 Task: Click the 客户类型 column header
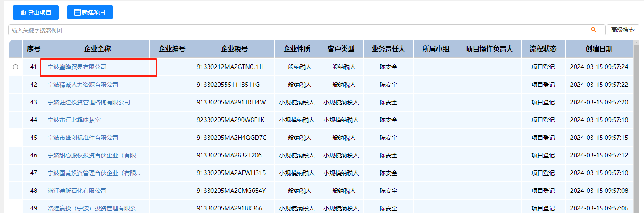tap(341, 49)
